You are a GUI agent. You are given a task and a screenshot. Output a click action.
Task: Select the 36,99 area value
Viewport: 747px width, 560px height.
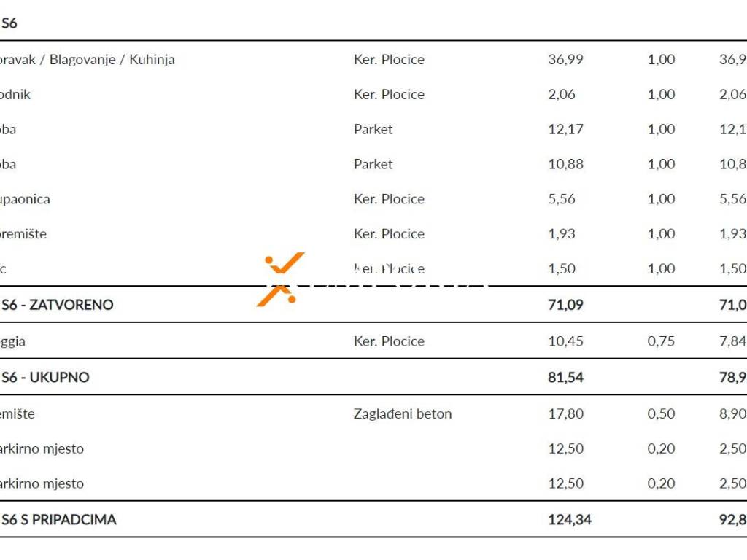point(565,59)
